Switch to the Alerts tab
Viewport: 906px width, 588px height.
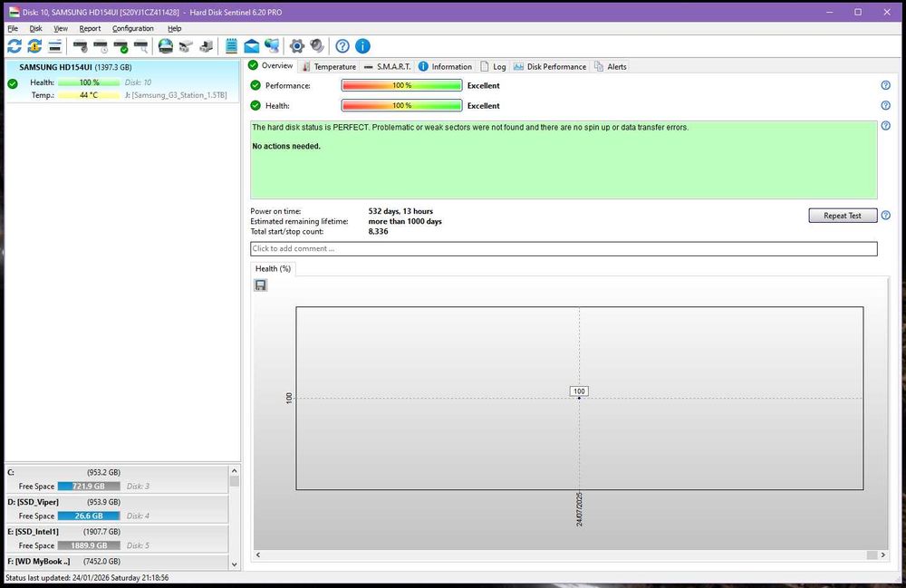click(x=610, y=66)
